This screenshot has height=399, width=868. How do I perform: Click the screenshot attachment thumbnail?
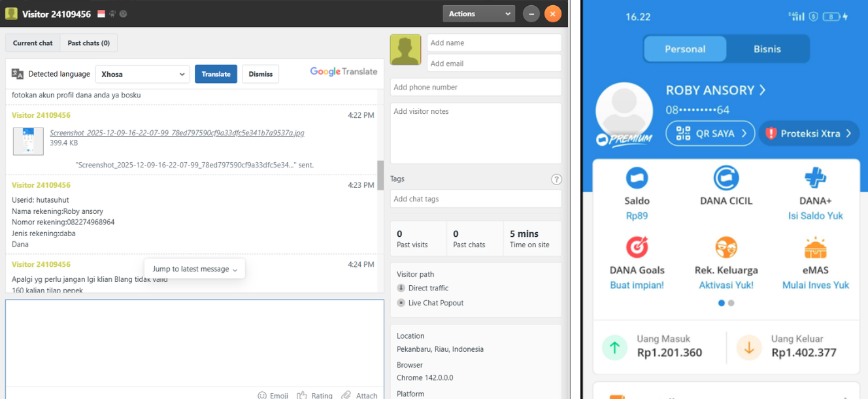coord(28,141)
